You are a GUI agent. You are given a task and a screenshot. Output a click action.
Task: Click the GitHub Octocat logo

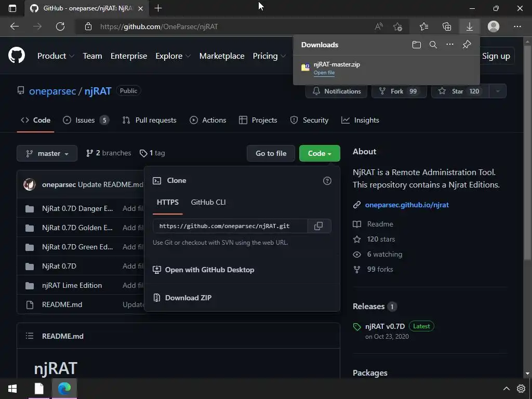point(17,56)
